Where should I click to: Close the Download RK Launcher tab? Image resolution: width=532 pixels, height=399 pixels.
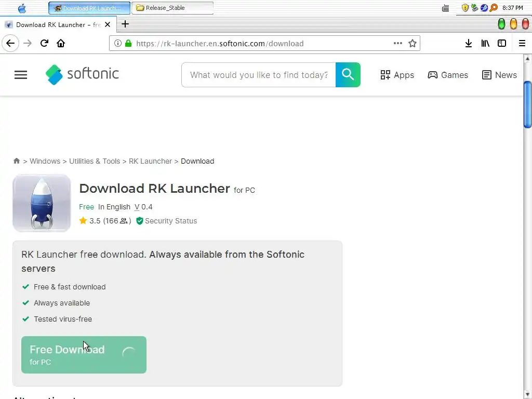(108, 24)
